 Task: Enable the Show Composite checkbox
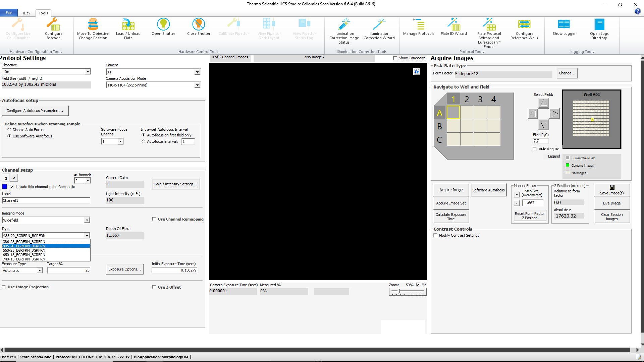click(x=395, y=58)
